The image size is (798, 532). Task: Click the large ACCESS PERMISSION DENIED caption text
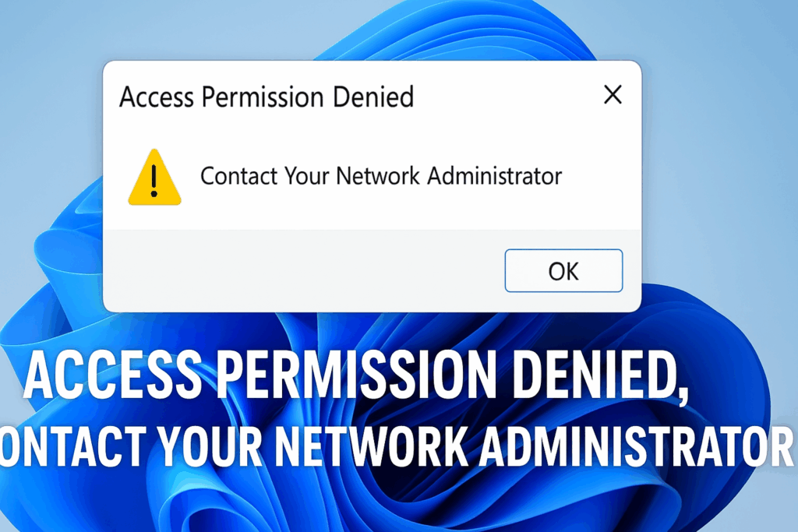coord(358,377)
